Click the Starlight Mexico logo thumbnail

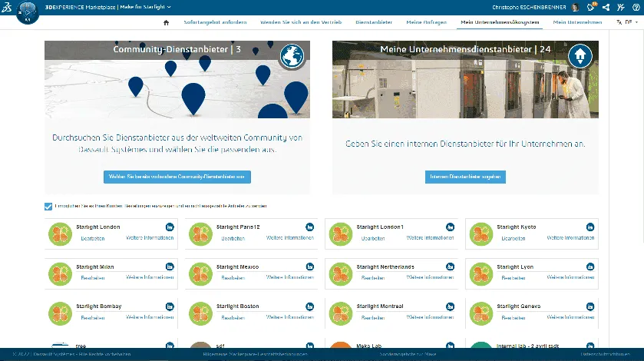(x=200, y=274)
